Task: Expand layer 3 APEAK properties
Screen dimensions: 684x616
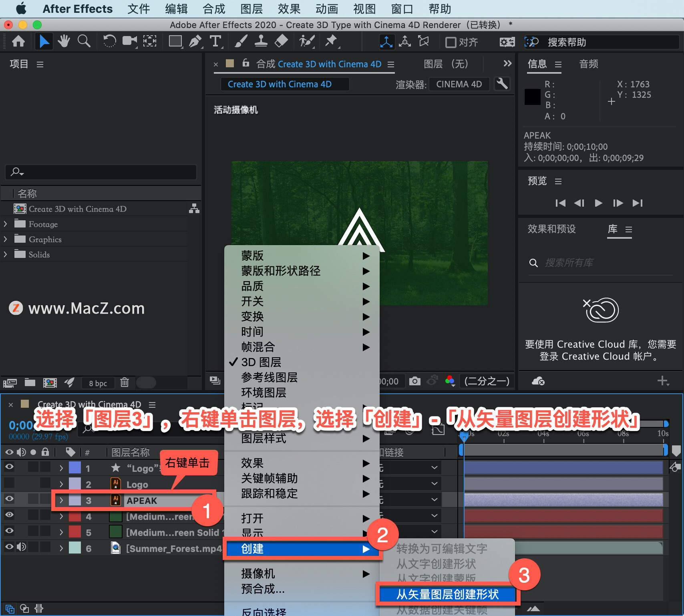Action: (x=61, y=500)
